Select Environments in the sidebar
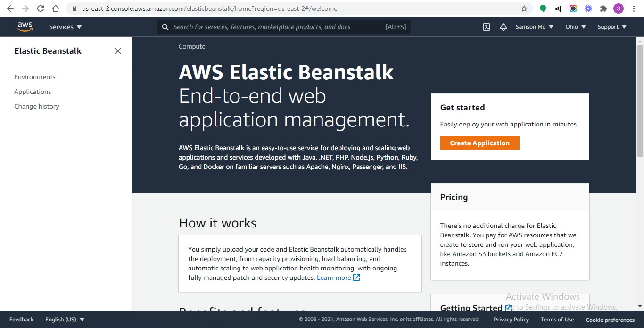Viewport: 644px width, 328px height. (x=34, y=76)
